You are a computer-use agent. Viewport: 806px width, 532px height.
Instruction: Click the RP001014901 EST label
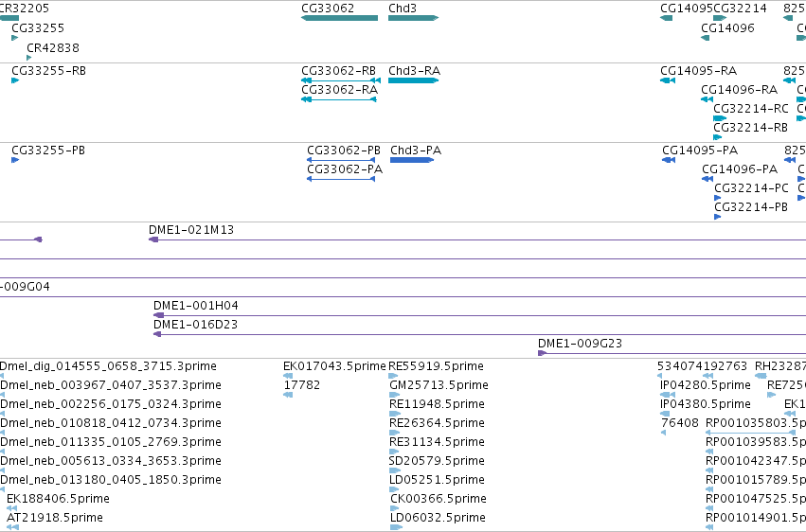[x=756, y=518]
